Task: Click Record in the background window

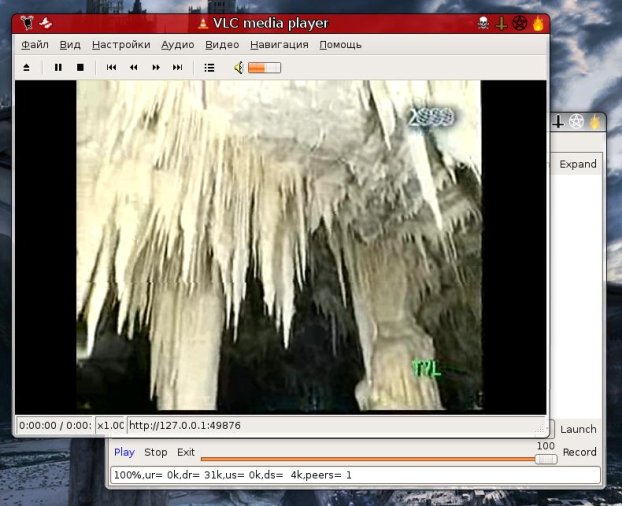Action: pyautogui.click(x=580, y=452)
